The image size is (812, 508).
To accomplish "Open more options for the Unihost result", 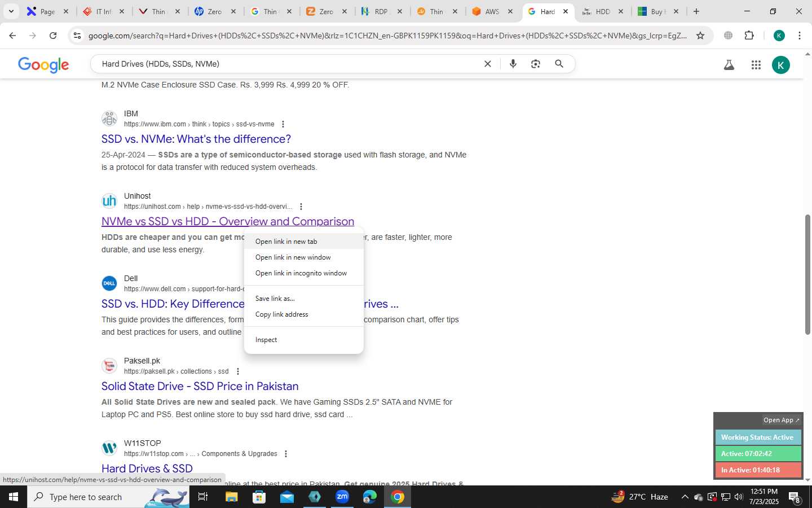I will [x=301, y=207].
